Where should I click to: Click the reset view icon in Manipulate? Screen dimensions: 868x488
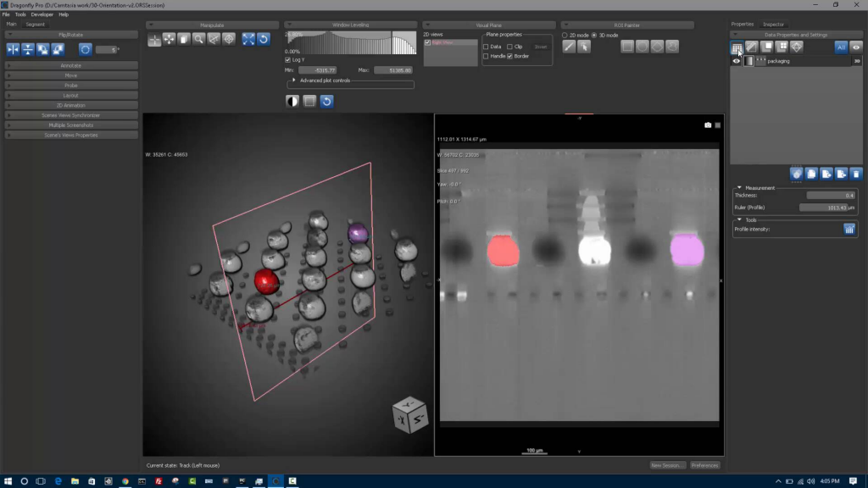click(264, 39)
